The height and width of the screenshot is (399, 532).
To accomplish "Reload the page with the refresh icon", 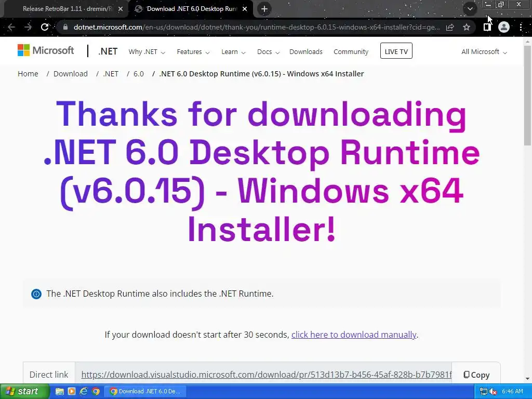I will (x=45, y=27).
